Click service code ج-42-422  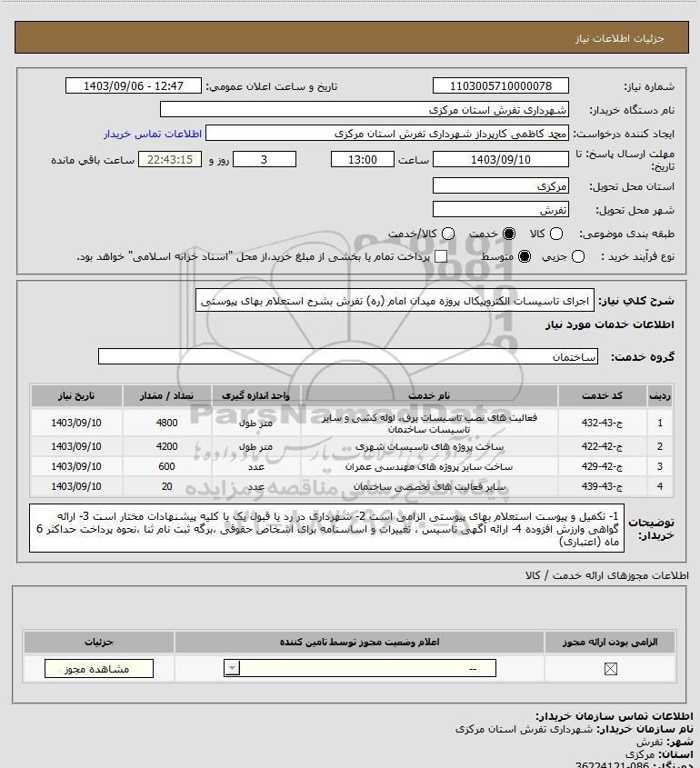point(602,446)
